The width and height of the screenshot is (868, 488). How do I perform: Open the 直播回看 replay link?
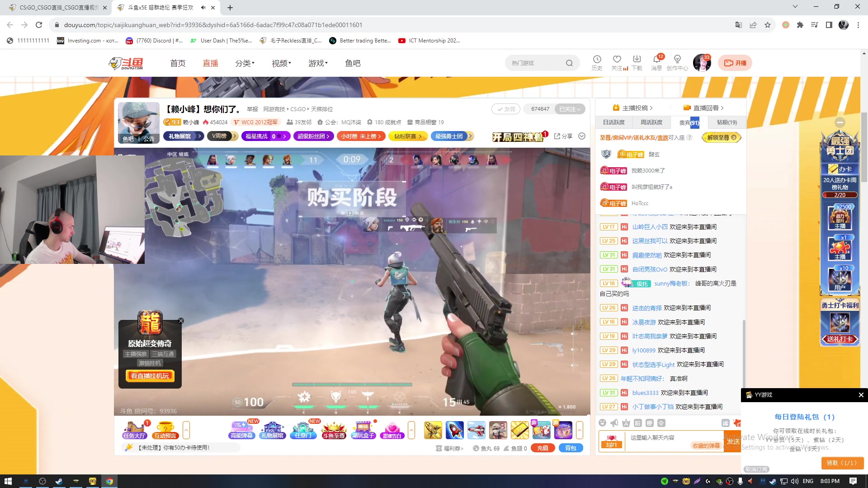click(703, 108)
